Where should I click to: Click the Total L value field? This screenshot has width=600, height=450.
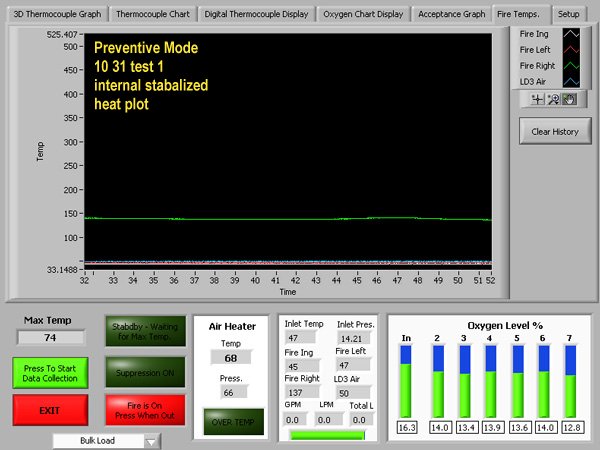tap(362, 420)
